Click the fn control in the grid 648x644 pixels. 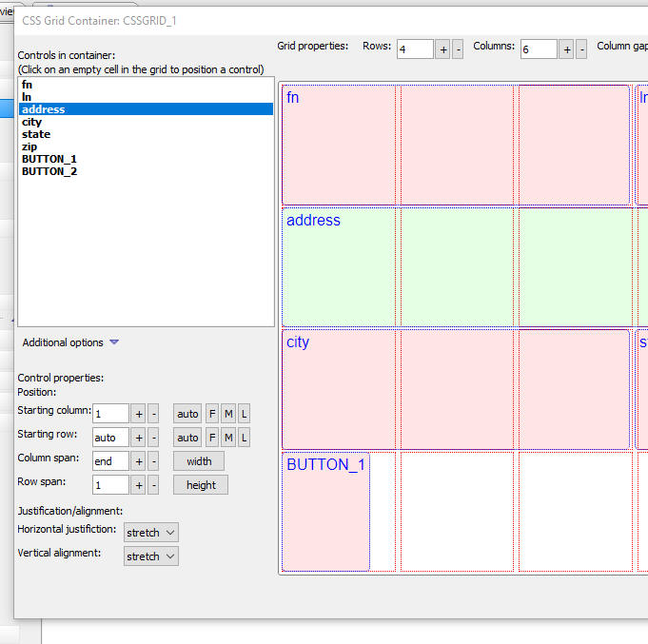pyautogui.click(x=456, y=145)
